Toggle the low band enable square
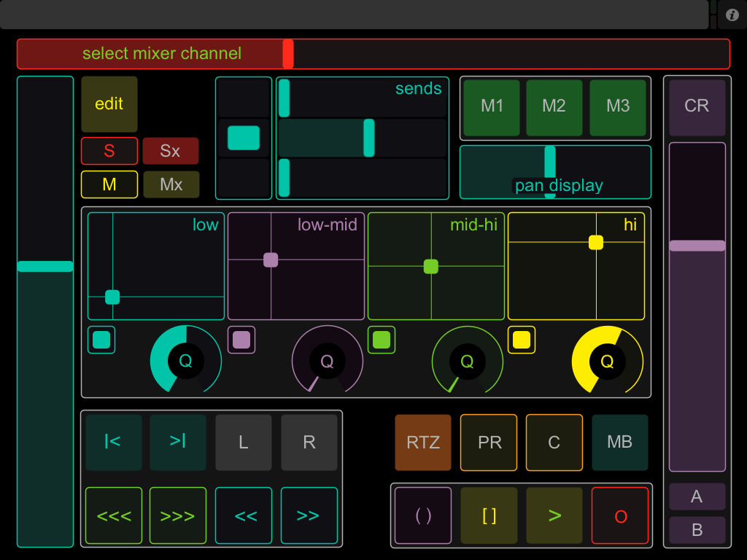The image size is (747, 560). [x=101, y=340]
